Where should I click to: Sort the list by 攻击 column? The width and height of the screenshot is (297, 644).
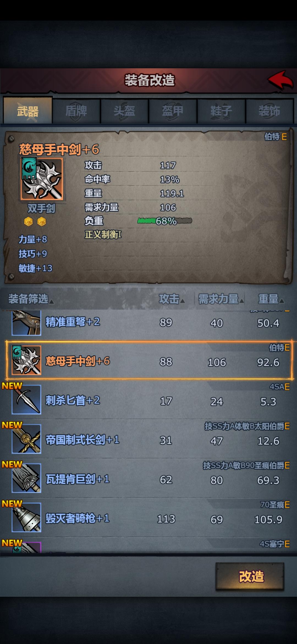[172, 299]
